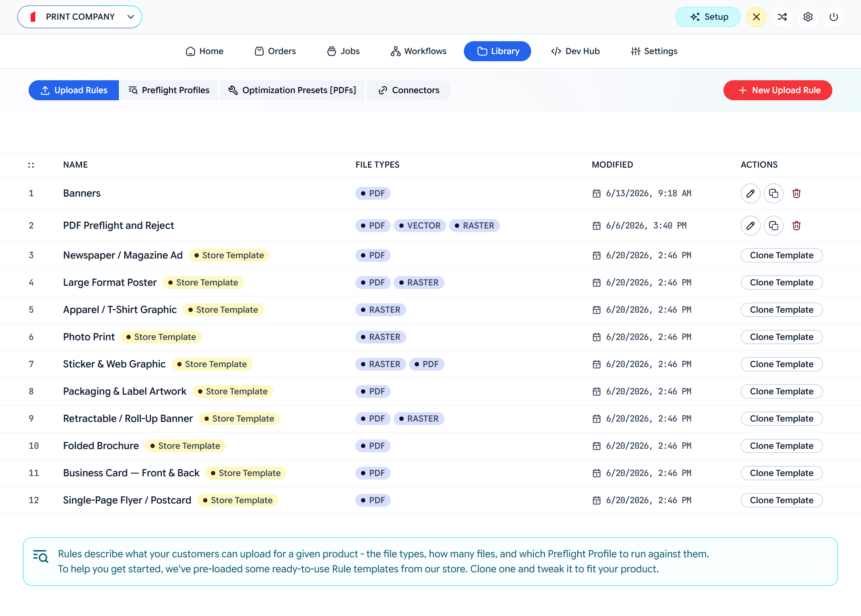This screenshot has width=861, height=616.
Task: Edit the PDF Preflight and Reject rule
Action: point(750,226)
